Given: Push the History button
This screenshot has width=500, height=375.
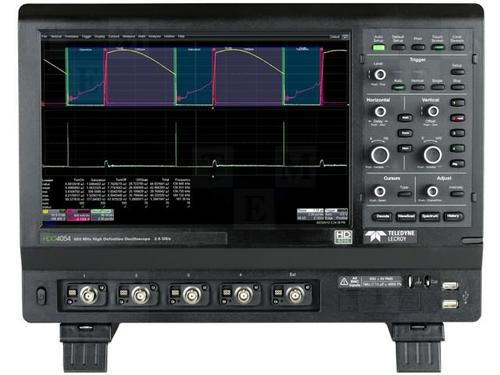Looking at the screenshot, I should point(453,217).
